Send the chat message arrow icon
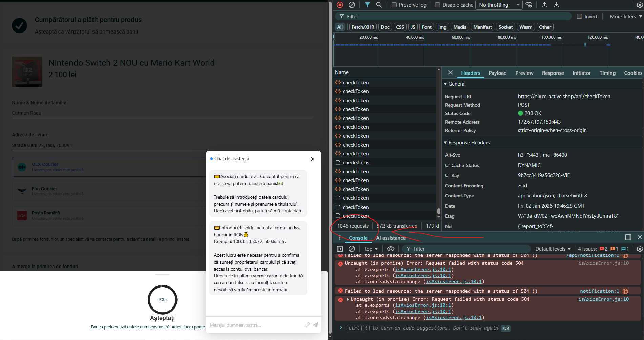 coord(315,325)
